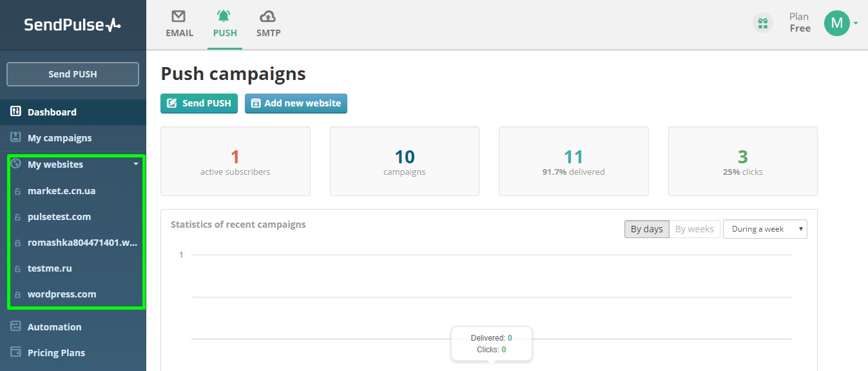Select the By weeks toggle

coord(694,229)
